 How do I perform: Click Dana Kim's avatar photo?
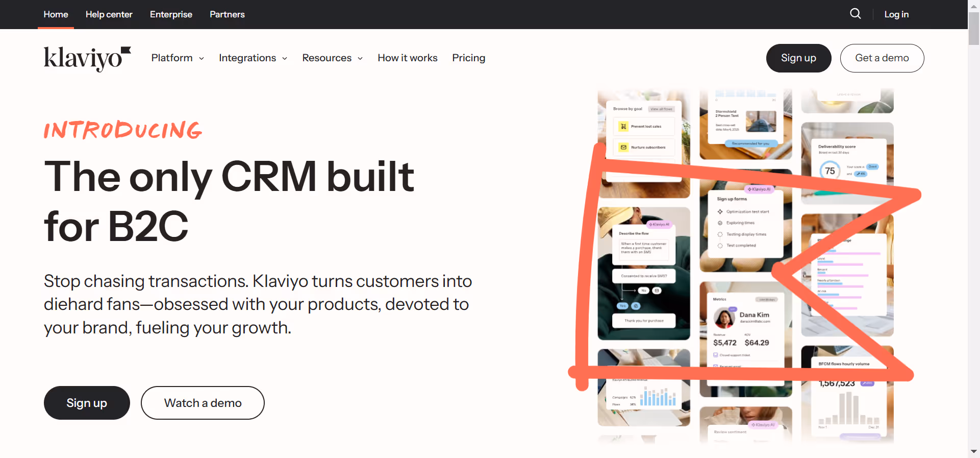tap(724, 319)
